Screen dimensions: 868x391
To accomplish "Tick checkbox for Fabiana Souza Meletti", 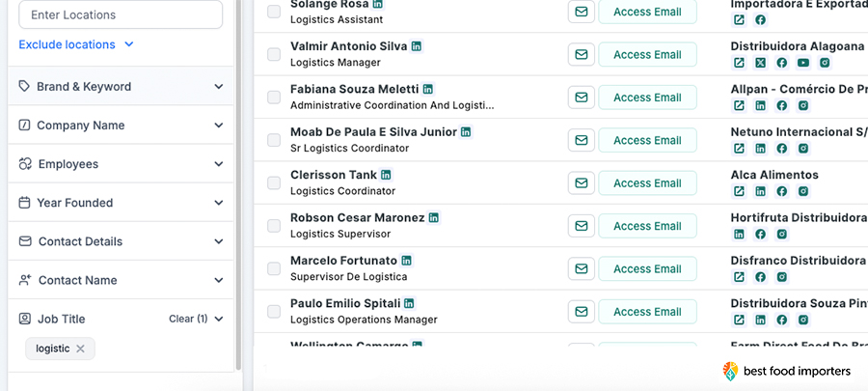I will [x=274, y=98].
